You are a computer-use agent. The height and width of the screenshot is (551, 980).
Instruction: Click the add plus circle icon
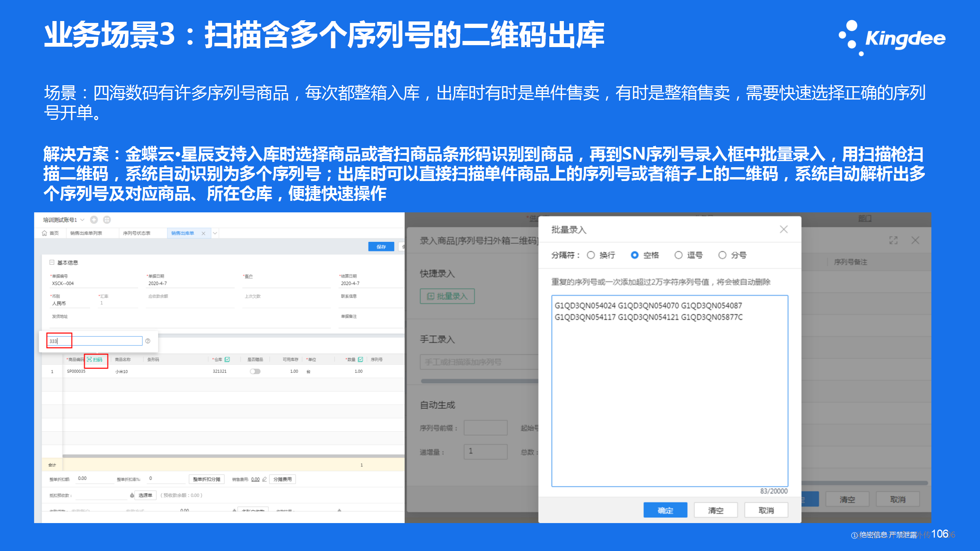click(94, 220)
